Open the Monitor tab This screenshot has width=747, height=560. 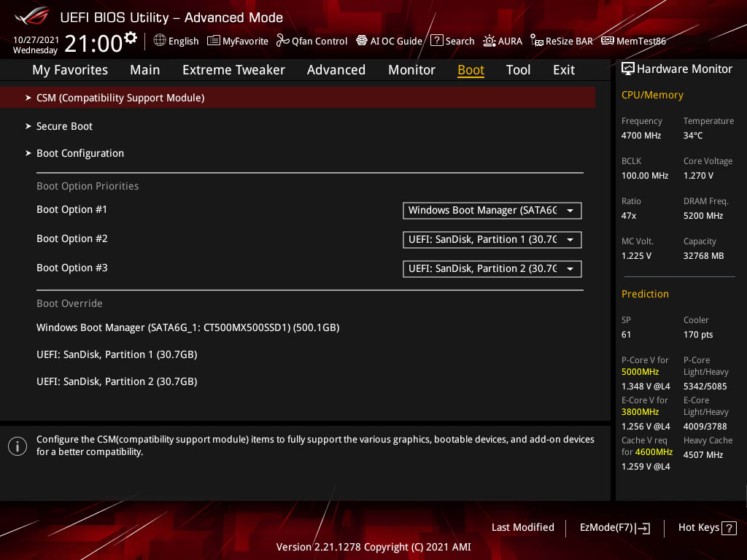(411, 70)
